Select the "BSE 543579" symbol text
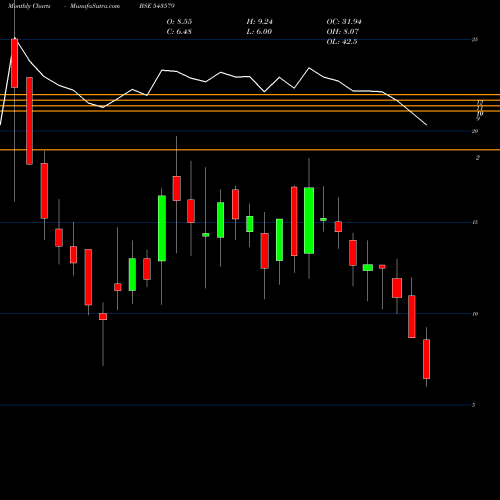Viewport: 500px width, 500px height. click(x=157, y=6)
